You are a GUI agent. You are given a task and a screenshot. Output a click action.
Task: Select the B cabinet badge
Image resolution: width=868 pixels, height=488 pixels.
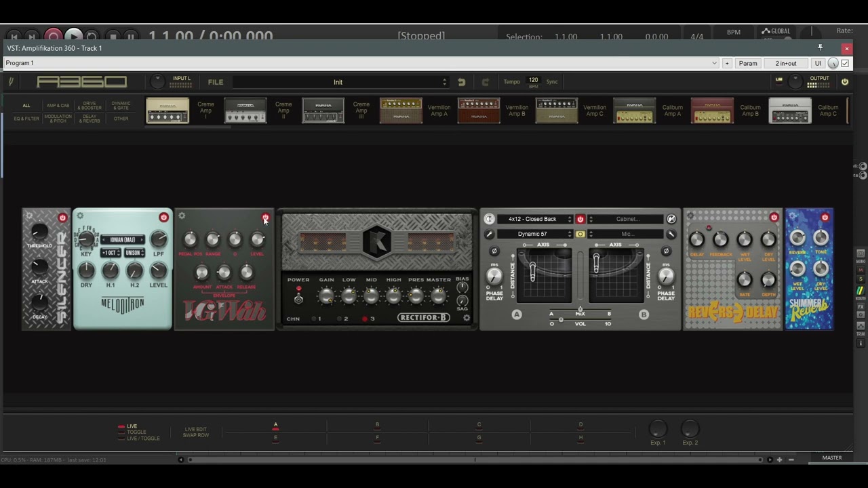(644, 314)
